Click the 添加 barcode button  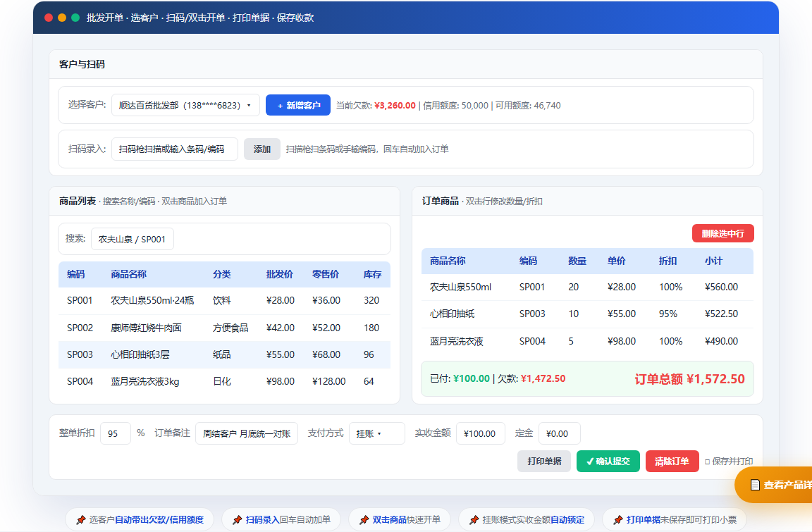pyautogui.click(x=262, y=149)
